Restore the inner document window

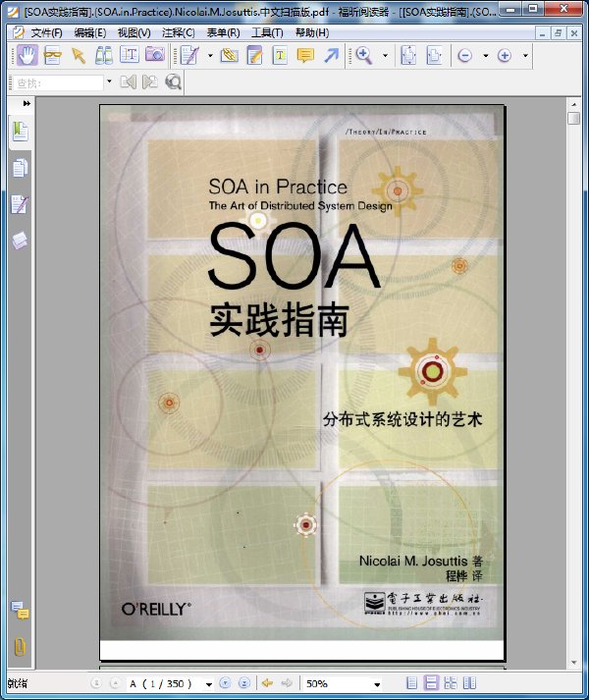click(x=559, y=32)
